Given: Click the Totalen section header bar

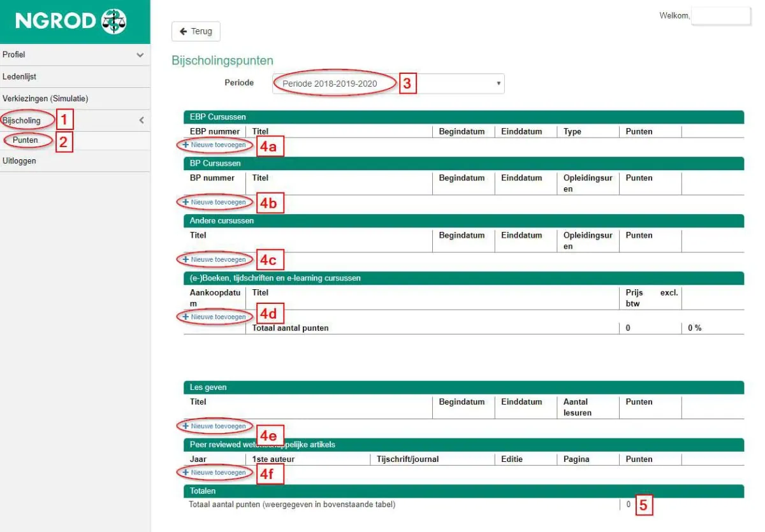Looking at the screenshot, I should pyautogui.click(x=463, y=491).
